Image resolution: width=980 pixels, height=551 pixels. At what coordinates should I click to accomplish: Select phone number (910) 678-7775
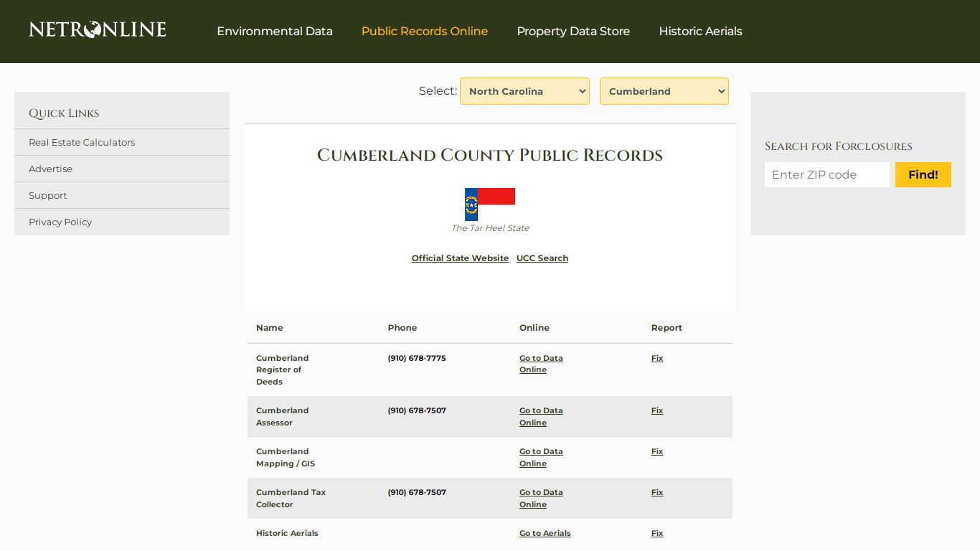pos(417,358)
